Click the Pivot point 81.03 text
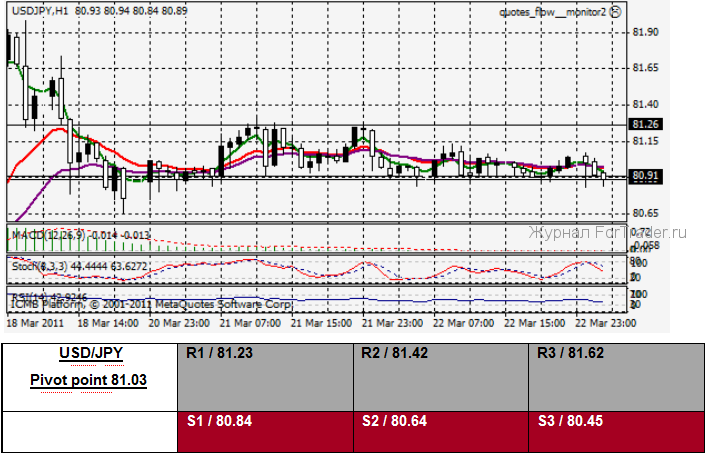 pos(89,381)
